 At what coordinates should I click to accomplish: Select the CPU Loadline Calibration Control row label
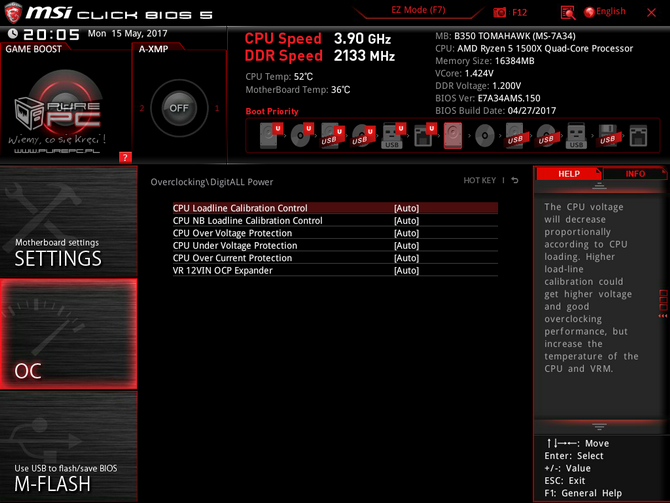[240, 208]
